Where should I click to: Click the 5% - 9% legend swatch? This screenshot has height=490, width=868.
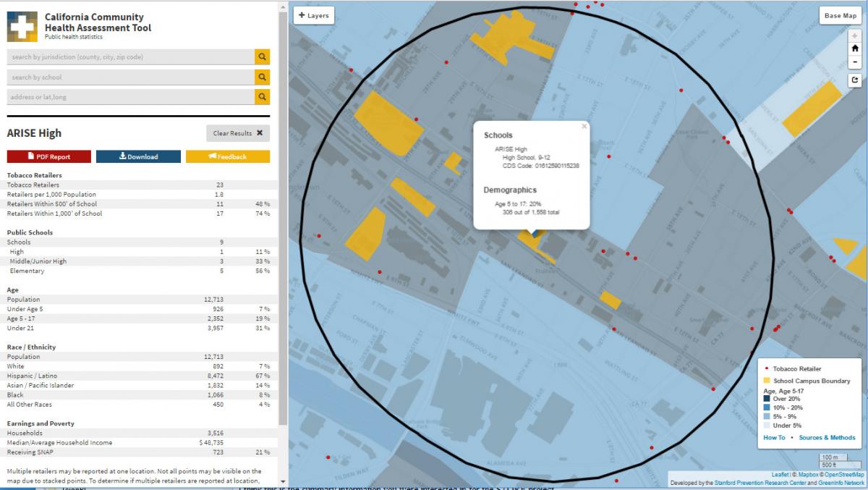pos(767,417)
